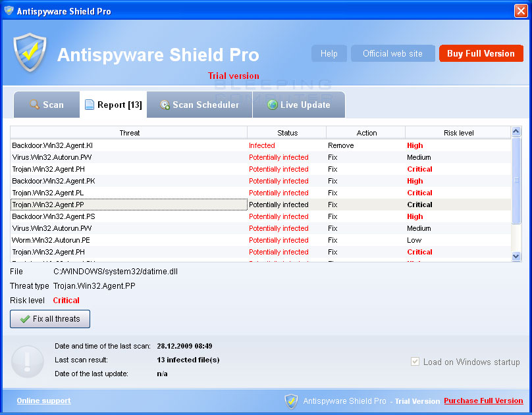
Task: Click the exclamation alert icon near scan info
Action: coord(28,362)
